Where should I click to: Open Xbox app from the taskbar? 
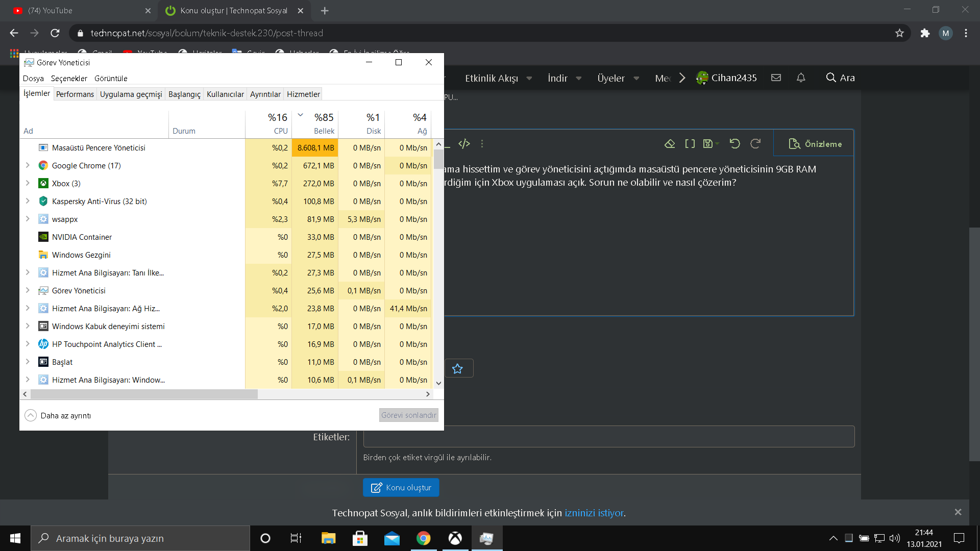[455, 538]
